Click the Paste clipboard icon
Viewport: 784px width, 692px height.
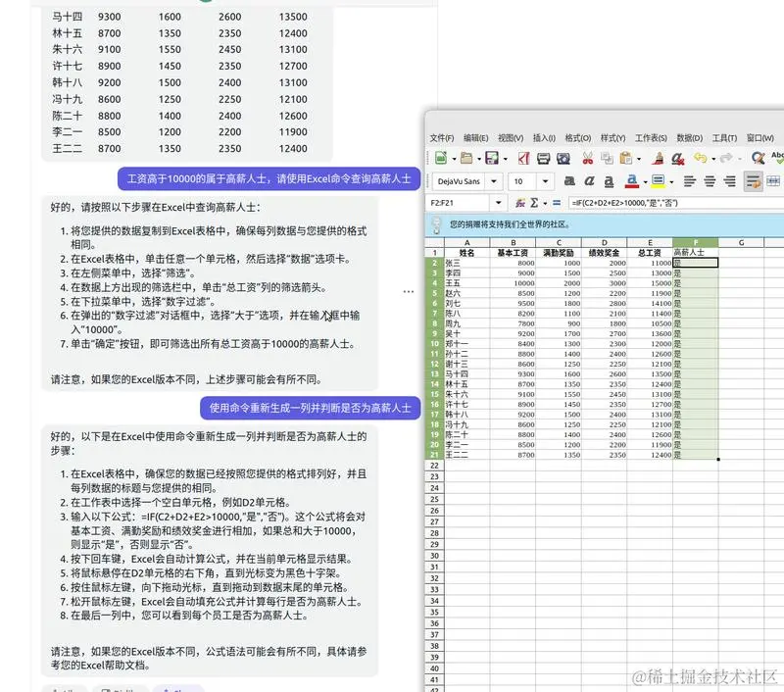click(625, 159)
